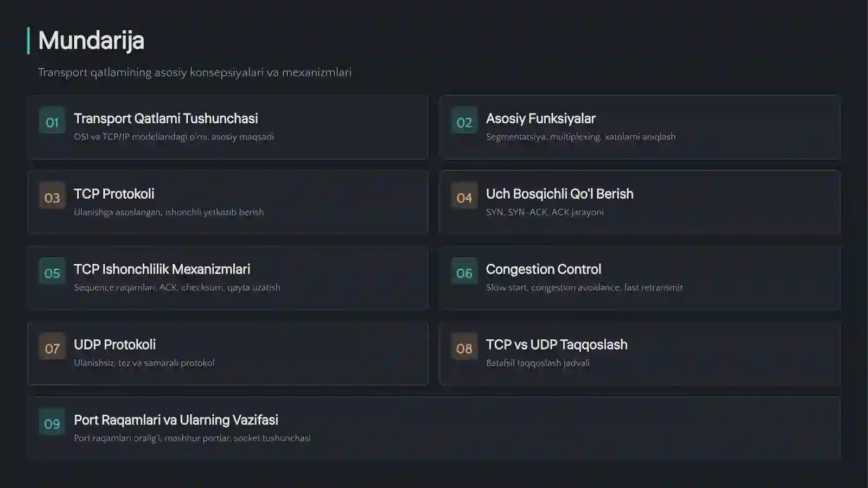Click the 01 number badge
The image size is (868, 488).
coord(52,121)
